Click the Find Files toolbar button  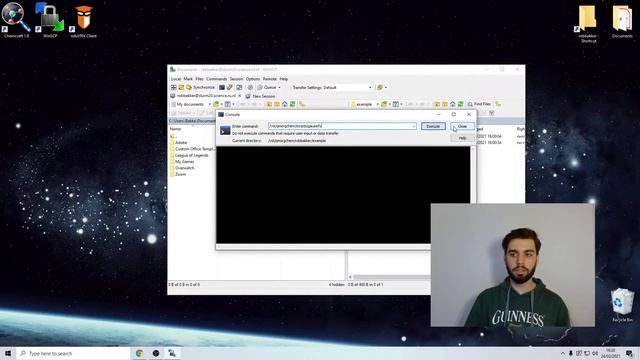(479, 104)
